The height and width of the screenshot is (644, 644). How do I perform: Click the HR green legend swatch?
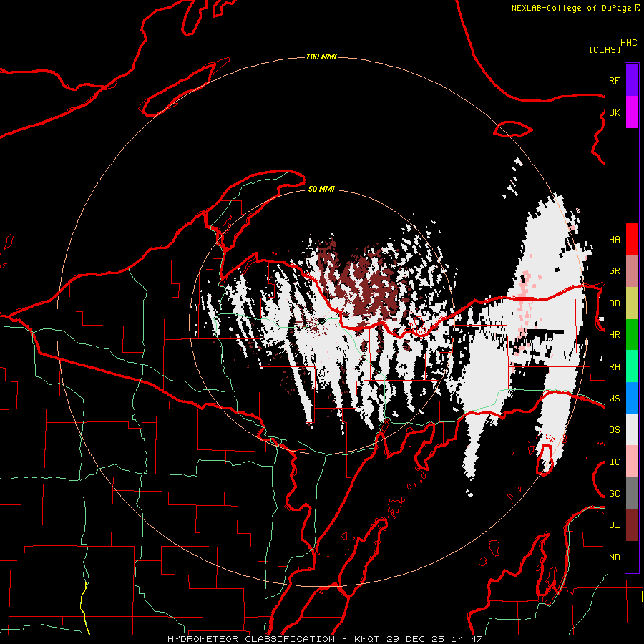[x=632, y=335]
